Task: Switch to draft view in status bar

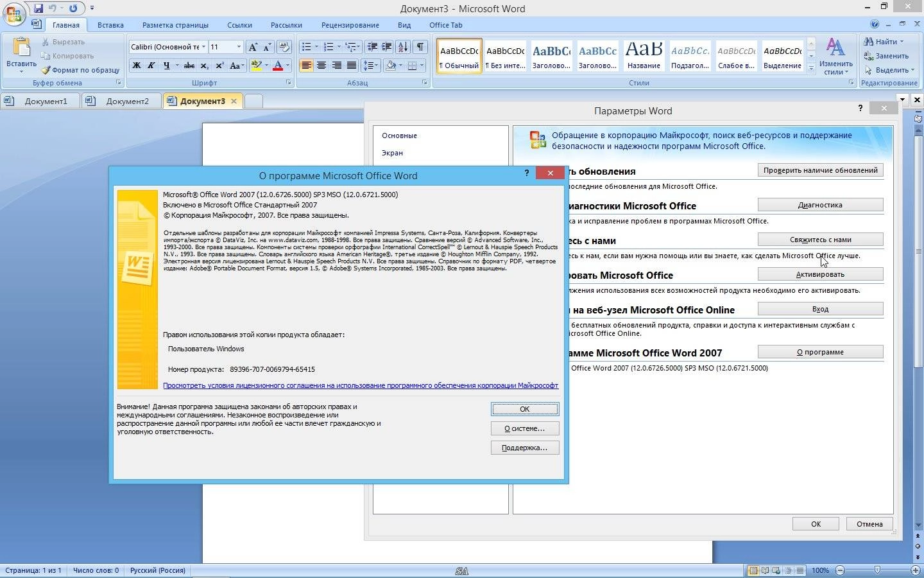Action: [800, 570]
